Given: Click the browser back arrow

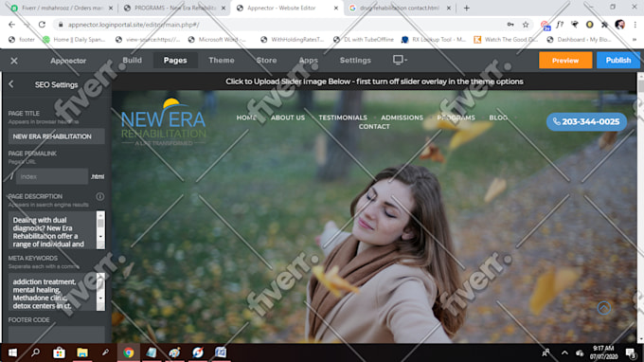Looking at the screenshot, I should coord(12,25).
